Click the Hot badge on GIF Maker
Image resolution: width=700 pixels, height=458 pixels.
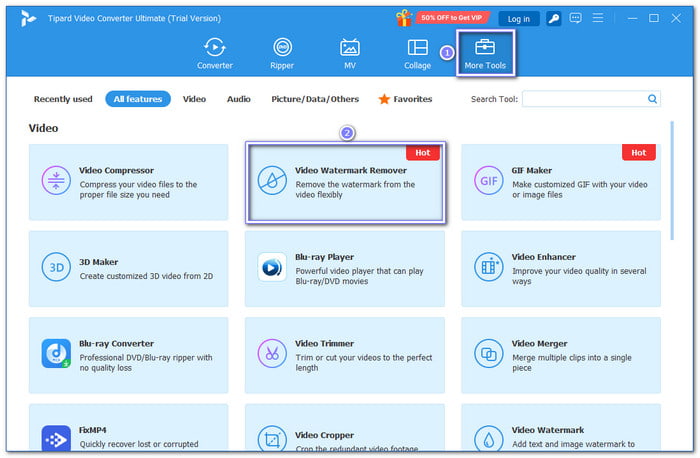pos(639,153)
